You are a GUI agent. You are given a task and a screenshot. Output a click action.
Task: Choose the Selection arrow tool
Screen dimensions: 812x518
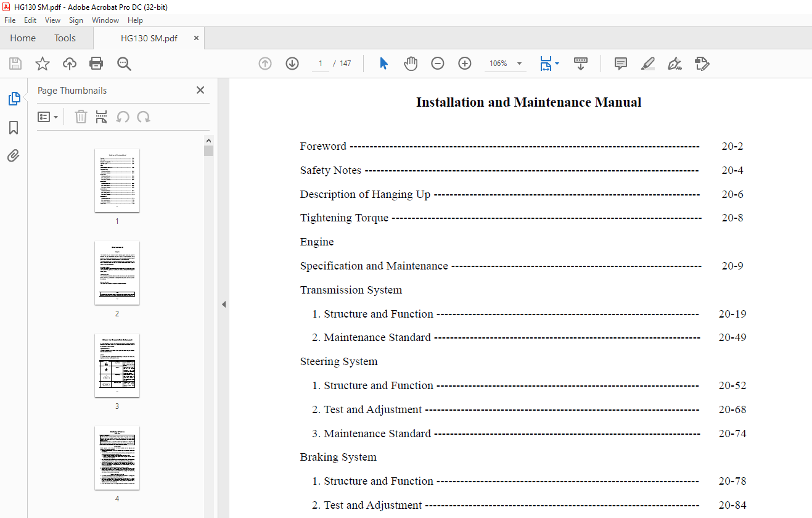(383, 64)
